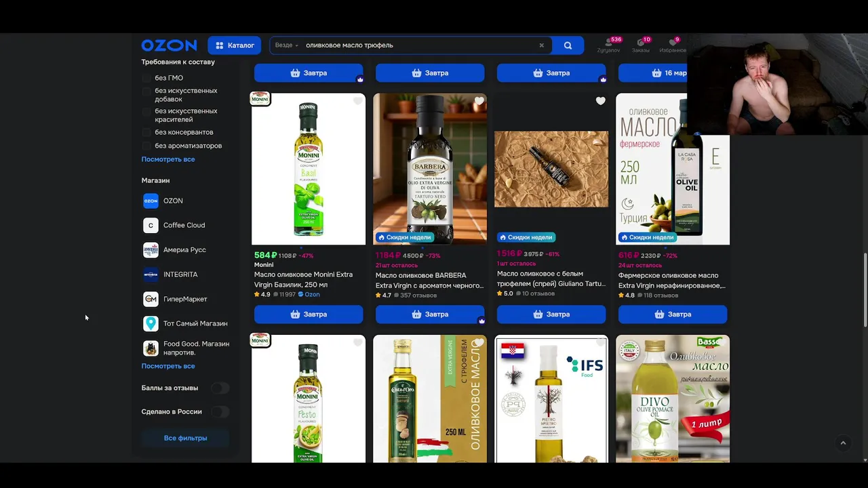Open the Все фильтры button
This screenshot has width=868, height=488.
[185, 438]
